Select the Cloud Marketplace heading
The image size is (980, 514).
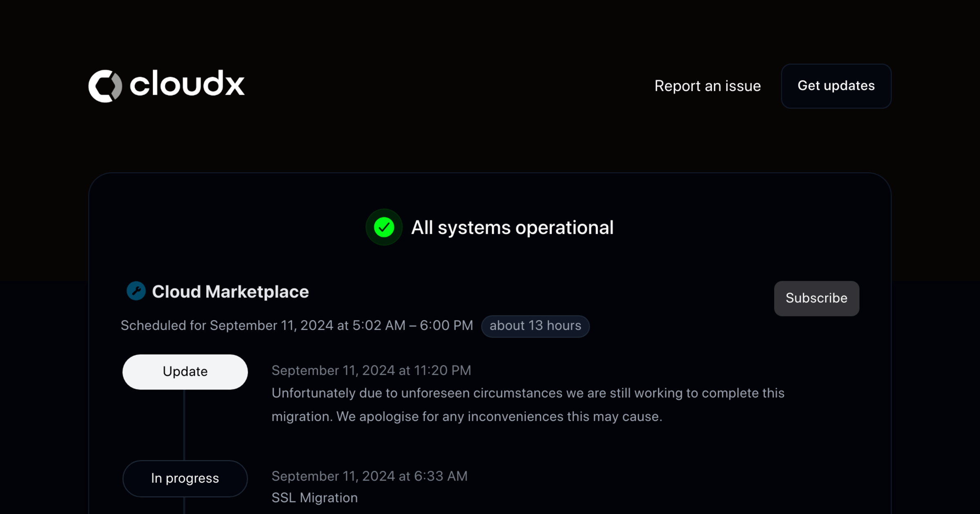point(231,291)
